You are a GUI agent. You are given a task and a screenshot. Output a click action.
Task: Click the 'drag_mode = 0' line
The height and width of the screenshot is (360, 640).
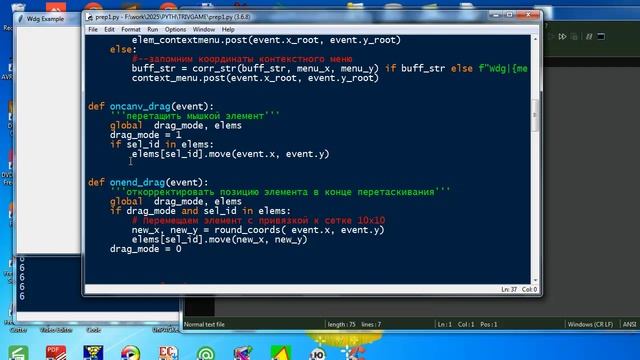coord(145,249)
